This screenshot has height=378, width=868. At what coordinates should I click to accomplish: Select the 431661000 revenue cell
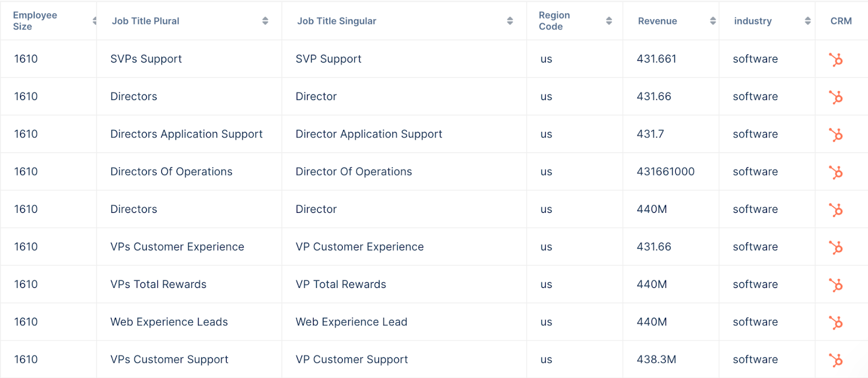[665, 172]
